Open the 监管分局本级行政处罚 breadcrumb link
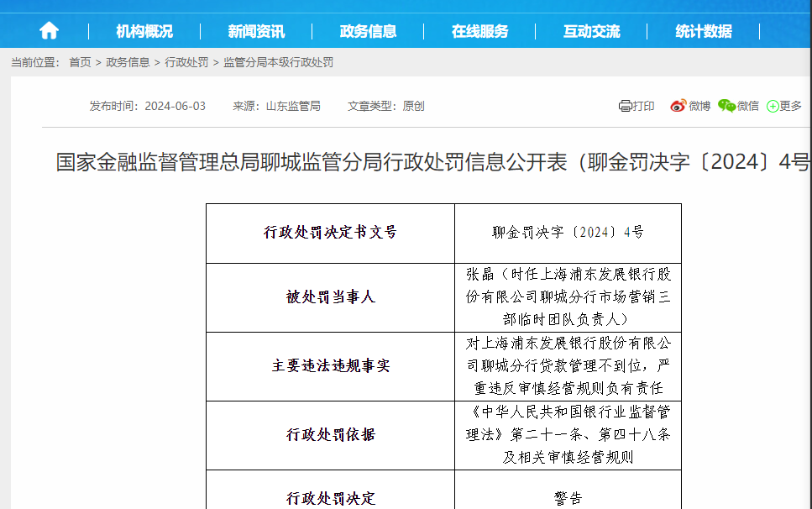 tap(278, 62)
